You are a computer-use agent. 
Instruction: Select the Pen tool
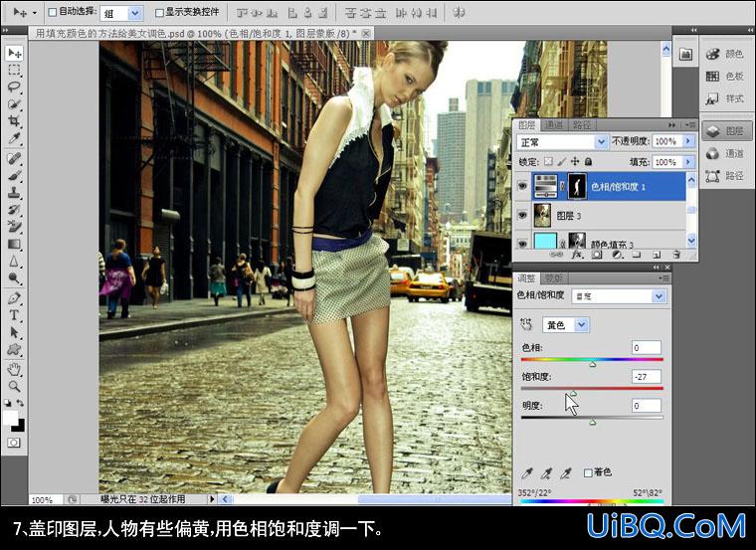pyautogui.click(x=15, y=298)
